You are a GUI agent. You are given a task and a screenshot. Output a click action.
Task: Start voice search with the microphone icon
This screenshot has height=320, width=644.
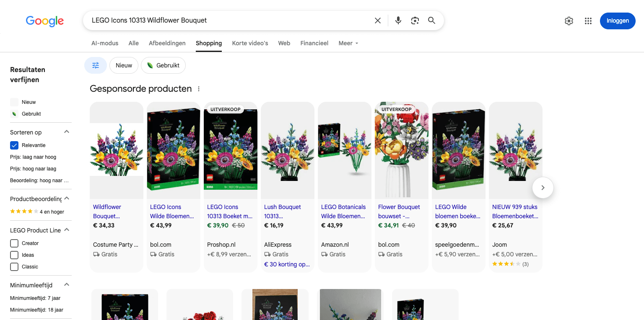398,21
